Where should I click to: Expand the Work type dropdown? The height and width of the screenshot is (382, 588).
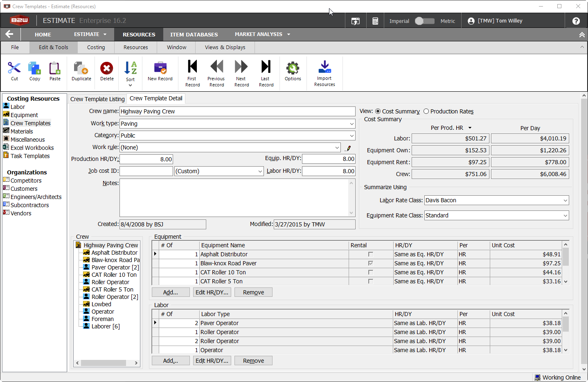point(351,124)
